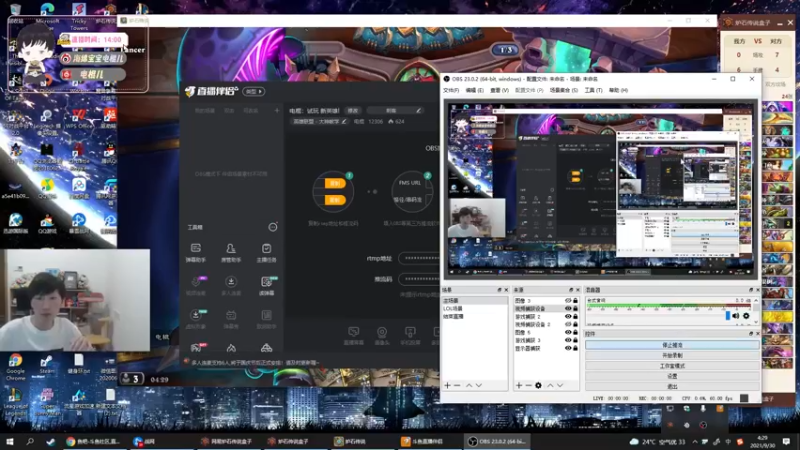Image resolution: width=800 pixels, height=450 pixels.
Task: Undock the OBS scenes panel
Action: click(499, 290)
